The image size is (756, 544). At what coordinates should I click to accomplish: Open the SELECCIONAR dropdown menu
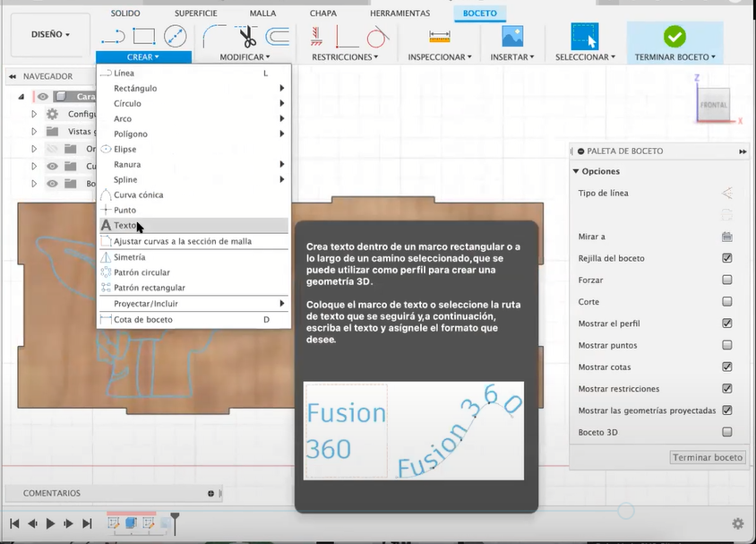click(585, 56)
